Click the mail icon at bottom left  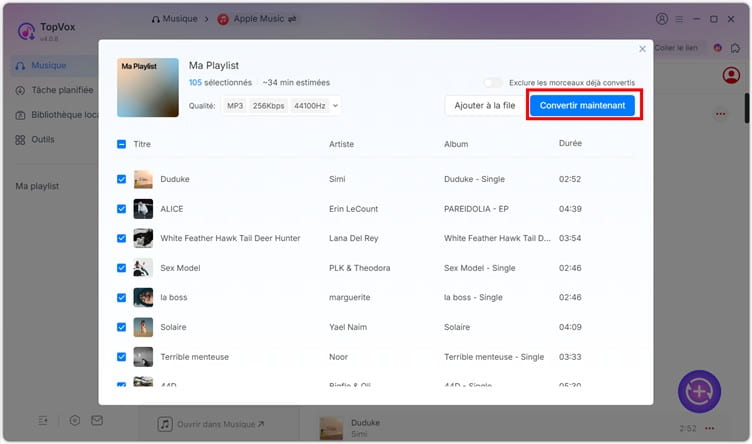(x=97, y=420)
